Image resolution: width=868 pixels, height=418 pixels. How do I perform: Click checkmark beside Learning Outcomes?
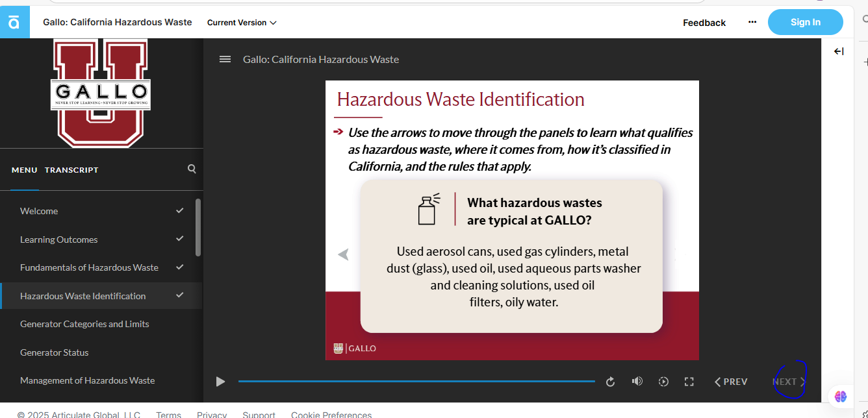(180, 239)
